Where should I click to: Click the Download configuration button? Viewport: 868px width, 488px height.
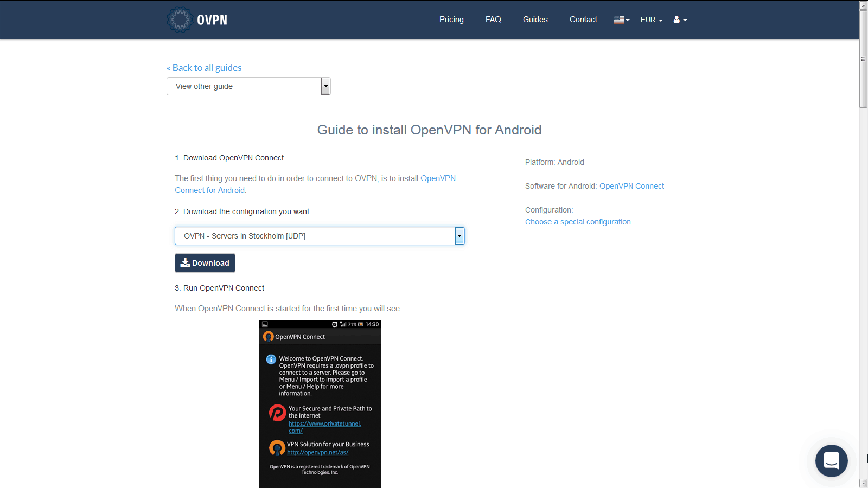point(205,263)
